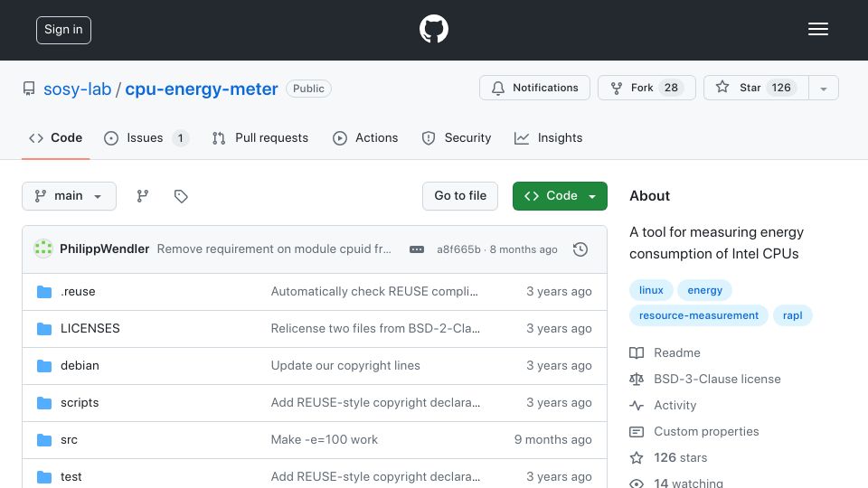
Task: Expand the main branch selector
Action: (x=70, y=196)
